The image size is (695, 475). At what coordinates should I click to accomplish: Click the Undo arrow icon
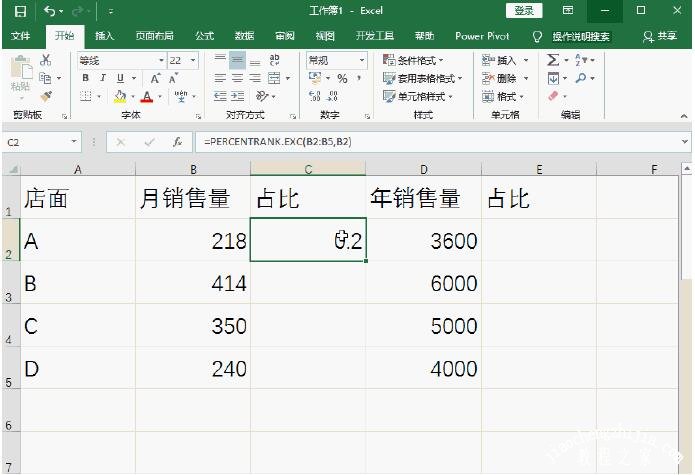click(50, 11)
